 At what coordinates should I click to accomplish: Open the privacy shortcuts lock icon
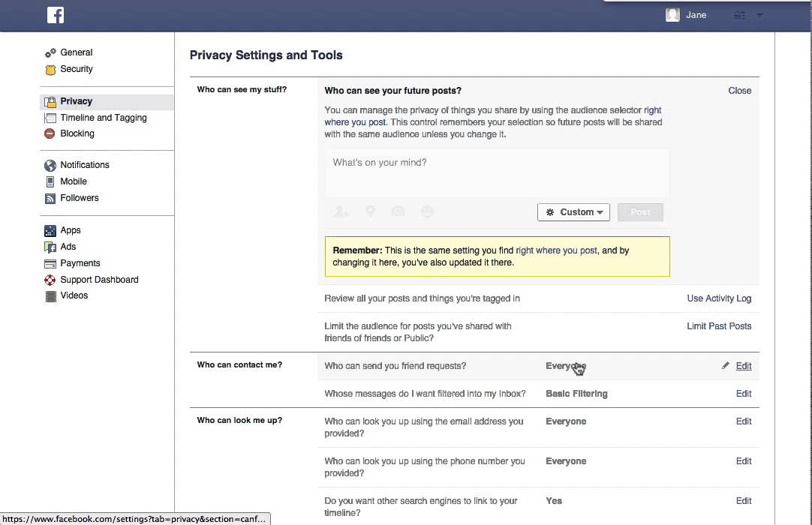[740, 15]
